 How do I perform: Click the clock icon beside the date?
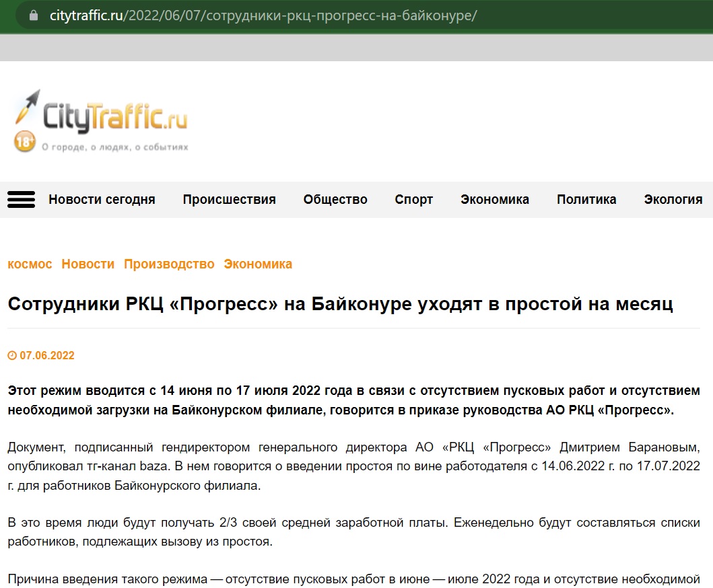tap(11, 356)
